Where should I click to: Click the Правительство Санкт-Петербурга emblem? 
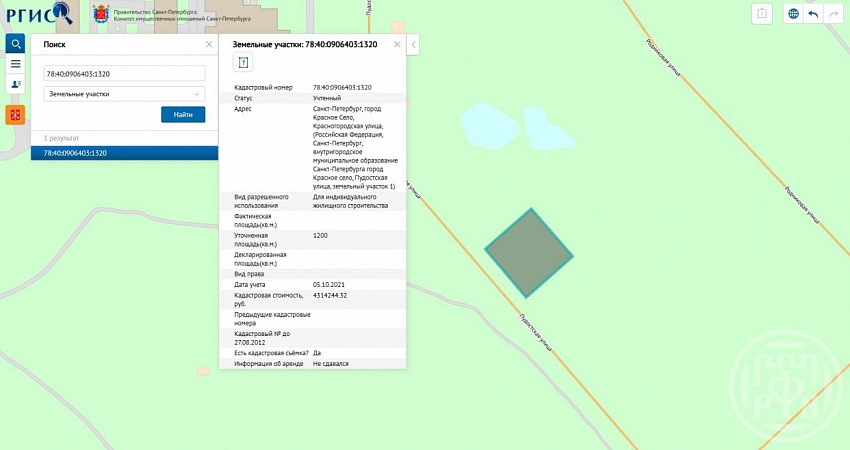(99, 13)
